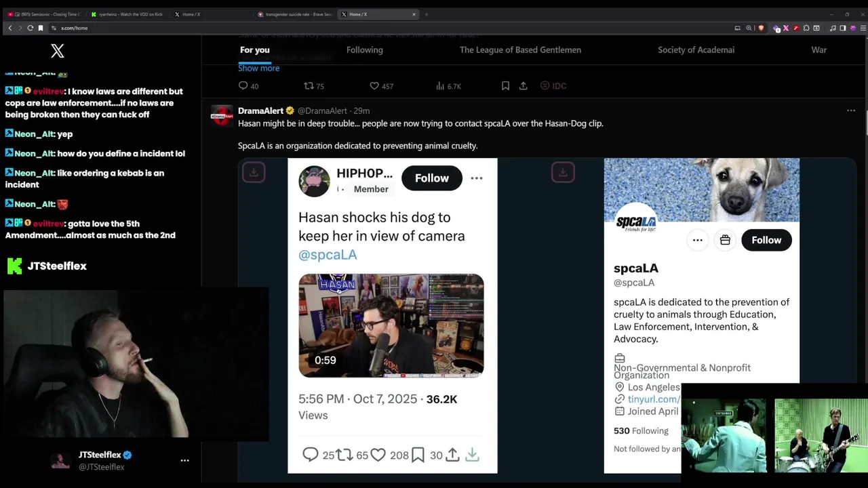Open account menu dots beside JTSteelflex
The width and height of the screenshot is (868, 488).
[184, 460]
